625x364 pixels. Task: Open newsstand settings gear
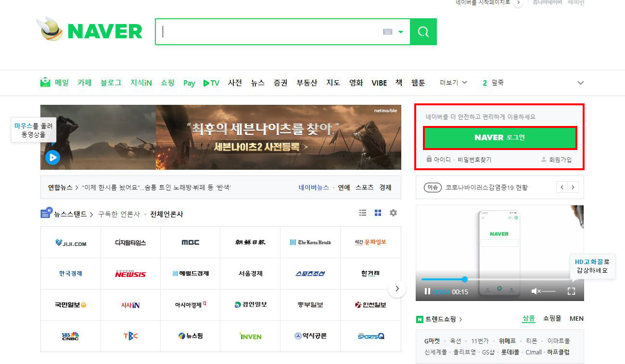393,213
